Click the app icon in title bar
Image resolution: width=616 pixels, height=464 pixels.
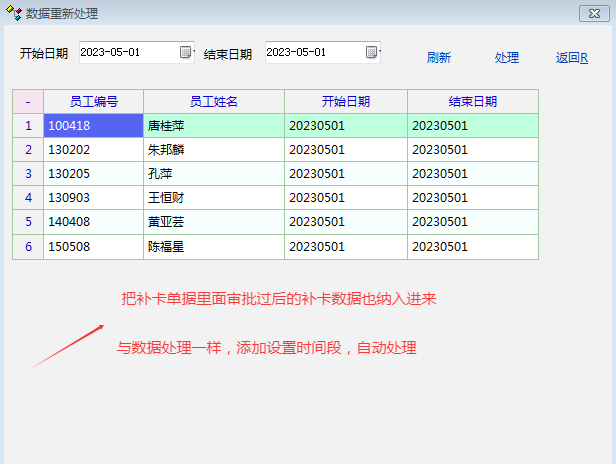coord(13,13)
